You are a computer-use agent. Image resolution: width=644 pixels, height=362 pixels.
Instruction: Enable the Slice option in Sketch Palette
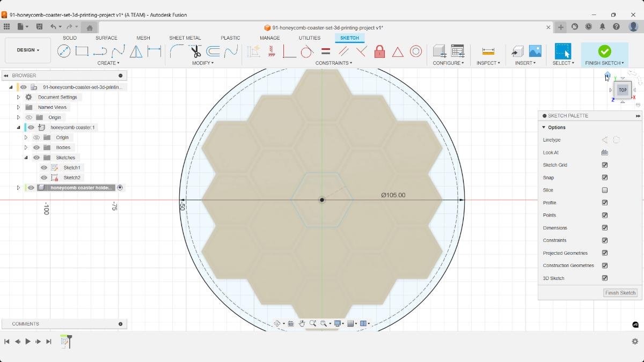coord(605,190)
